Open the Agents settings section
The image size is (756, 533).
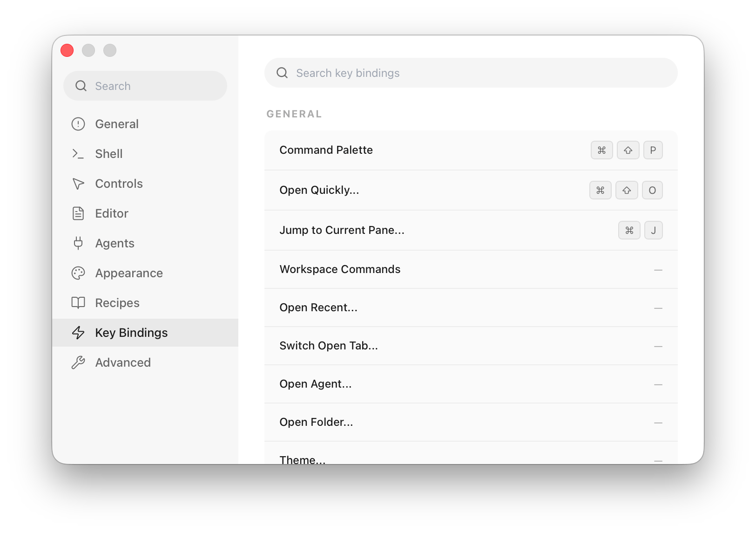(145, 243)
